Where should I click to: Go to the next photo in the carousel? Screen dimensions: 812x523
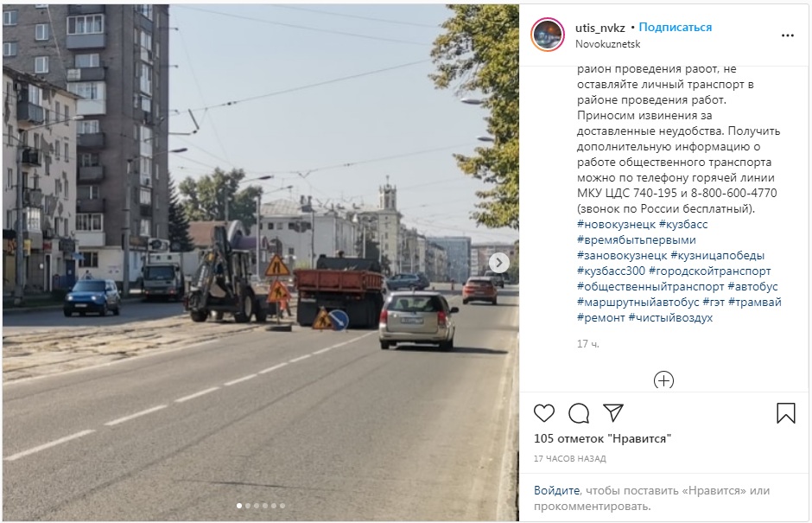[499, 263]
